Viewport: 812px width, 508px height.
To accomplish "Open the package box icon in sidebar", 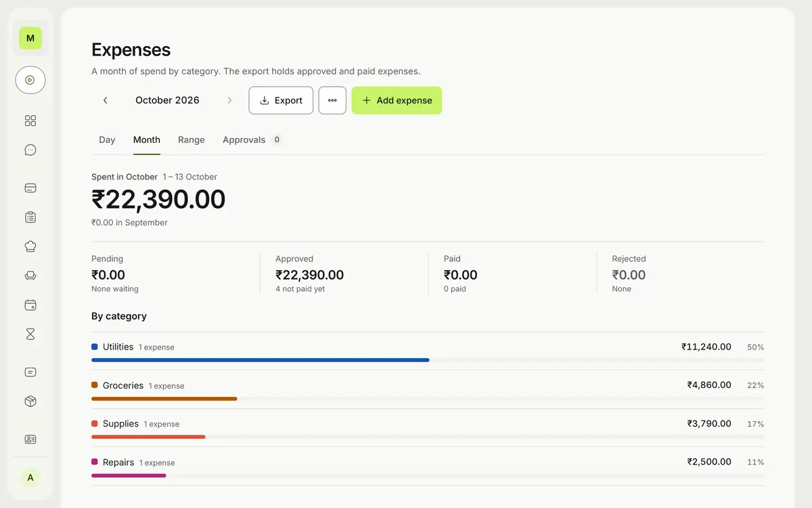I will point(30,401).
